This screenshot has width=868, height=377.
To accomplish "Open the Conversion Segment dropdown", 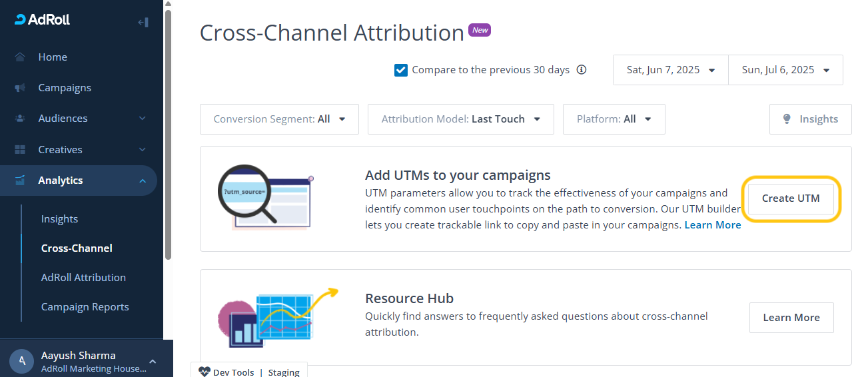I will click(279, 119).
